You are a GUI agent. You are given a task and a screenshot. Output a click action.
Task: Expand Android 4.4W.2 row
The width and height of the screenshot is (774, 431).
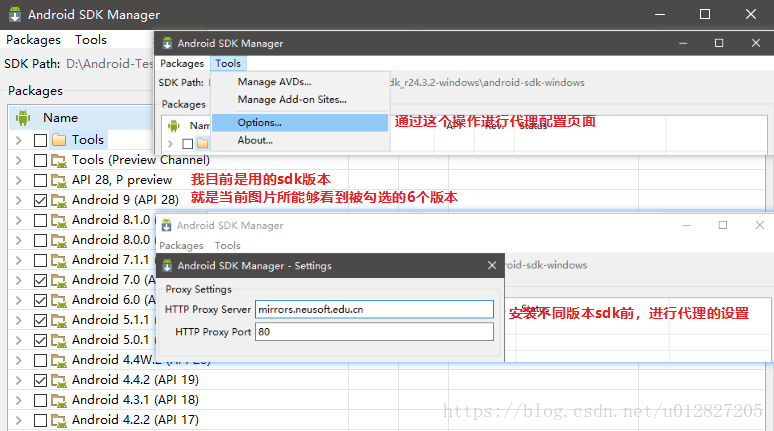19,360
